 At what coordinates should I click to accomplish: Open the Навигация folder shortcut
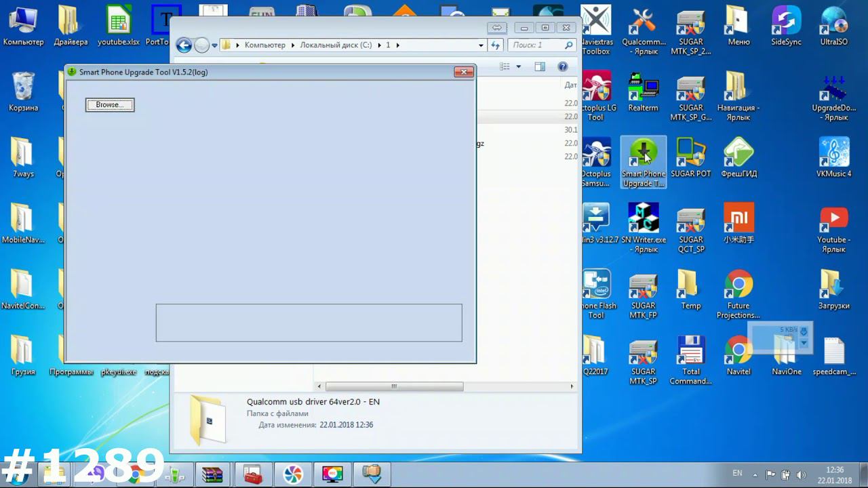pos(738,96)
